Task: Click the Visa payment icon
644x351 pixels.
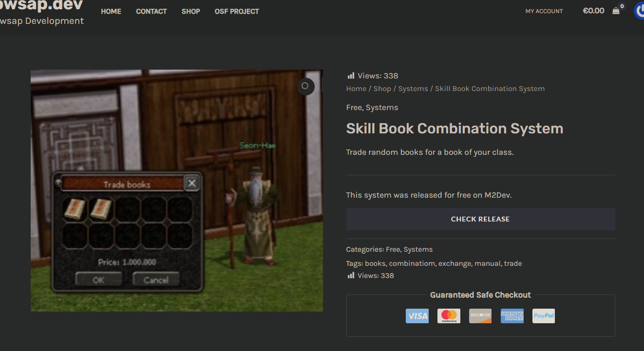Action: [x=417, y=316]
